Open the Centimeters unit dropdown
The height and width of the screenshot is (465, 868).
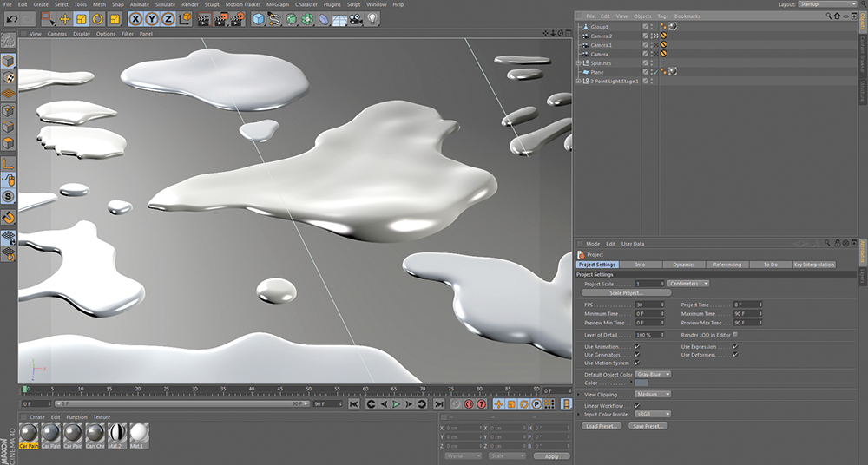coord(688,284)
